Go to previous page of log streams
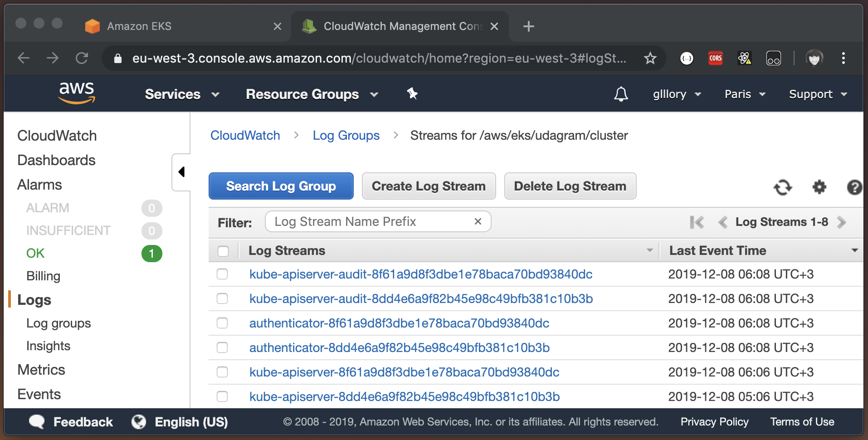The height and width of the screenshot is (440, 868). tap(723, 222)
